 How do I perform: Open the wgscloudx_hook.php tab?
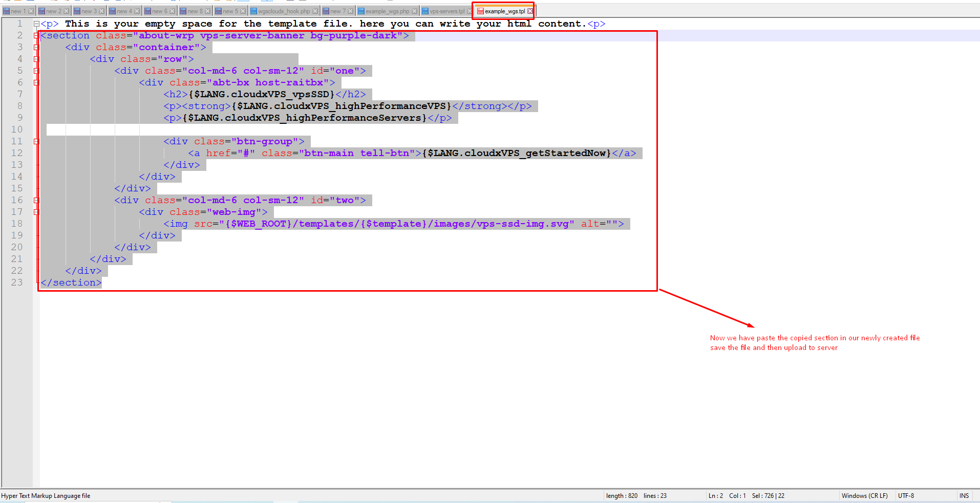coord(284,11)
